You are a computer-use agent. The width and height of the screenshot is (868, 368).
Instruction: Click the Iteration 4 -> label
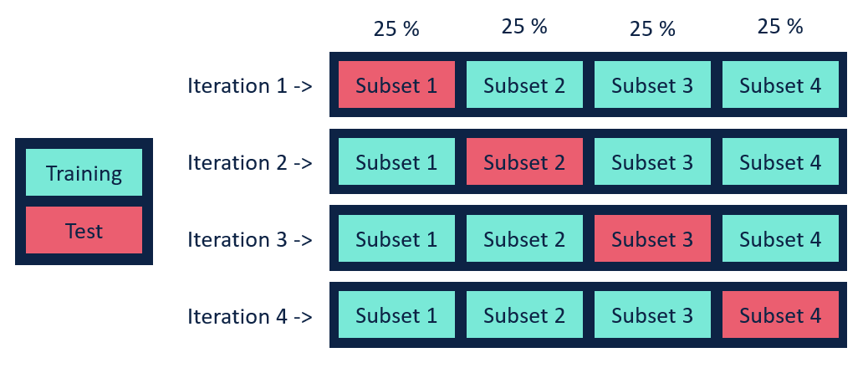pos(250,316)
